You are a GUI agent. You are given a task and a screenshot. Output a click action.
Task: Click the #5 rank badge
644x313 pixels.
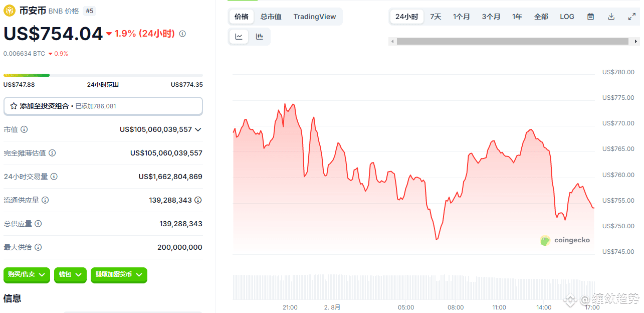(89, 11)
